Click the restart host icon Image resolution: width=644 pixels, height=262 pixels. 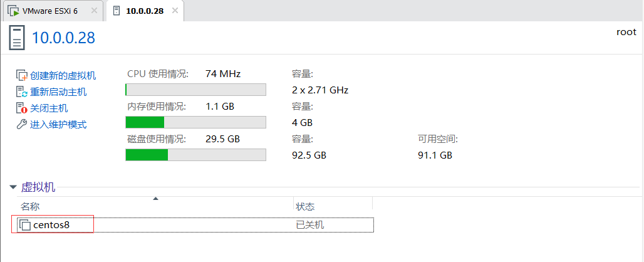pos(22,92)
